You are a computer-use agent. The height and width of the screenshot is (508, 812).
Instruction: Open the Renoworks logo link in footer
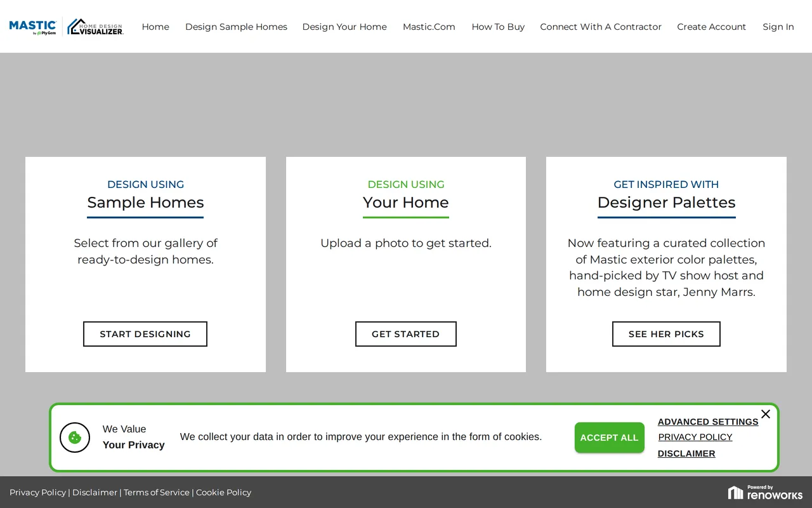pyautogui.click(x=765, y=492)
